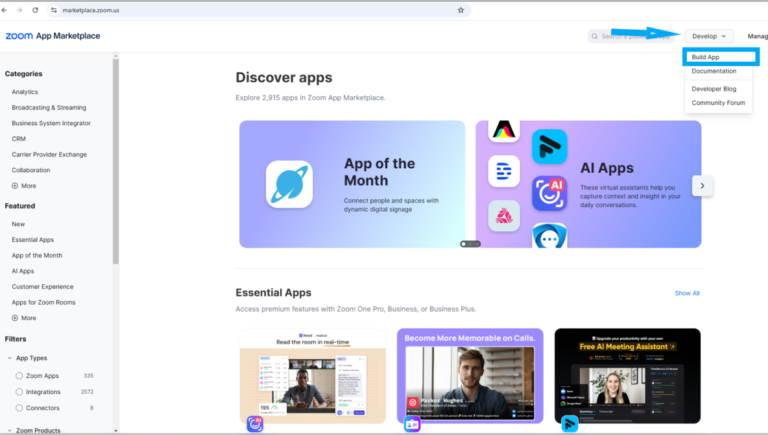Screen dimensions: 768x435
Task: Open the AI Apps banner card
Action: coord(588,184)
